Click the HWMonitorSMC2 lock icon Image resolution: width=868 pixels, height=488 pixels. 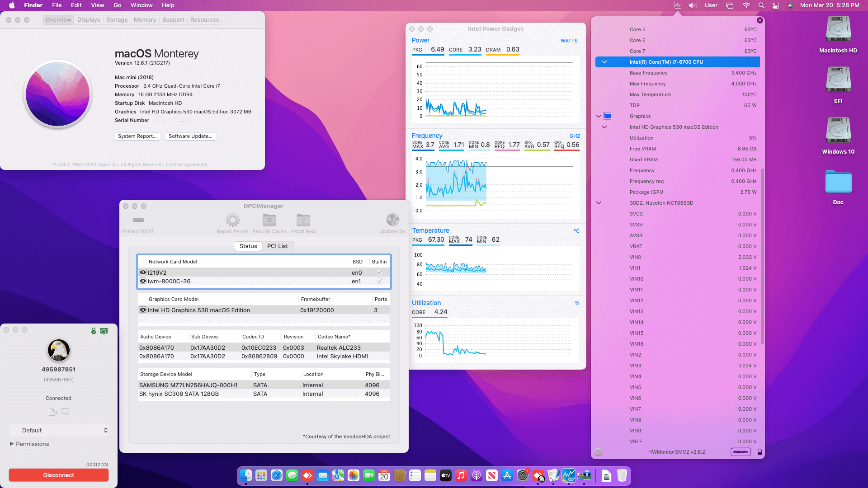(x=759, y=452)
